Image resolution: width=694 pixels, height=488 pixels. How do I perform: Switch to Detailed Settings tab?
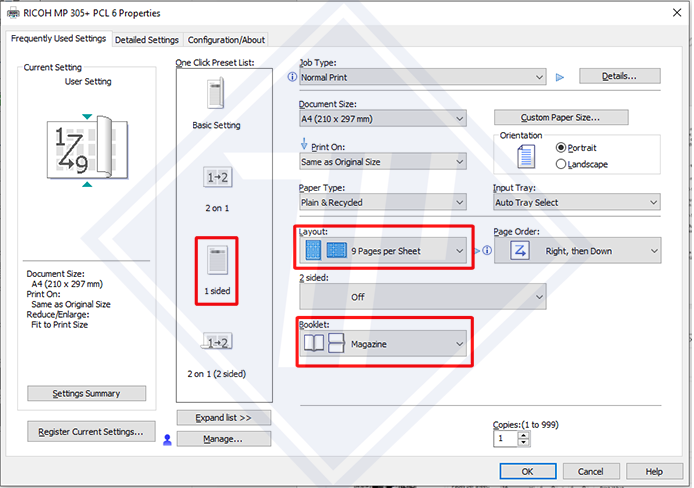(x=146, y=40)
